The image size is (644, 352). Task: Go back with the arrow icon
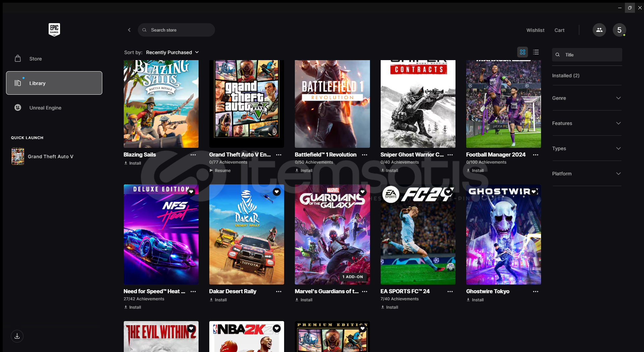pos(129,30)
